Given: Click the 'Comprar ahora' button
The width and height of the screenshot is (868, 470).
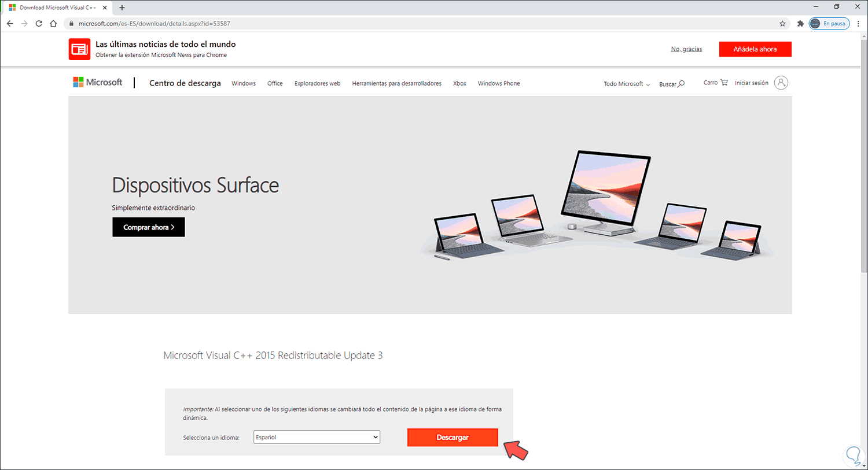Looking at the screenshot, I should 149,227.
